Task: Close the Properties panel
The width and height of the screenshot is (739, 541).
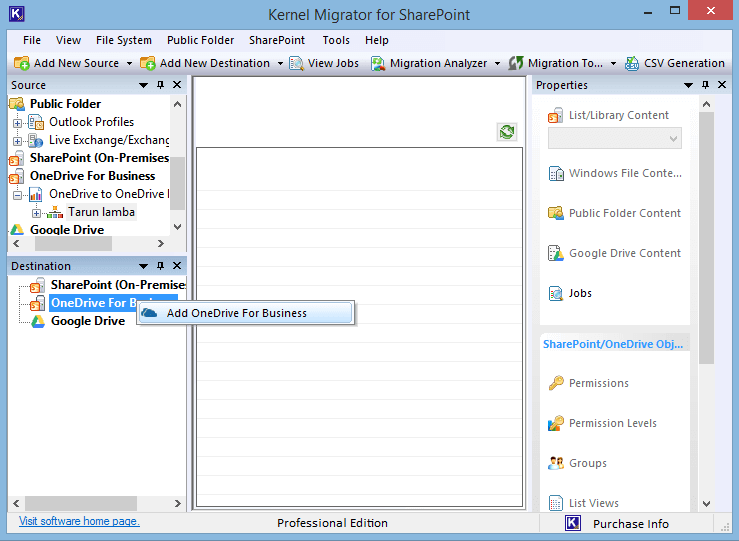Action: pos(722,85)
